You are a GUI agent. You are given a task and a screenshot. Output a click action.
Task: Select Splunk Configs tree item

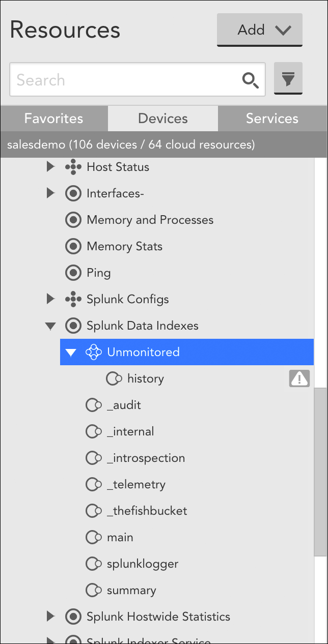click(x=128, y=299)
